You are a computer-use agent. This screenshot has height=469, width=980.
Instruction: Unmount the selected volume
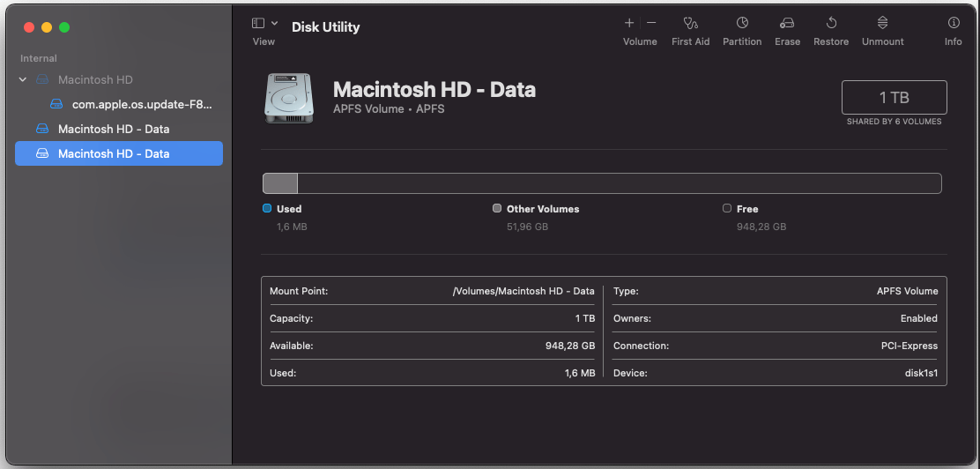[x=882, y=23]
